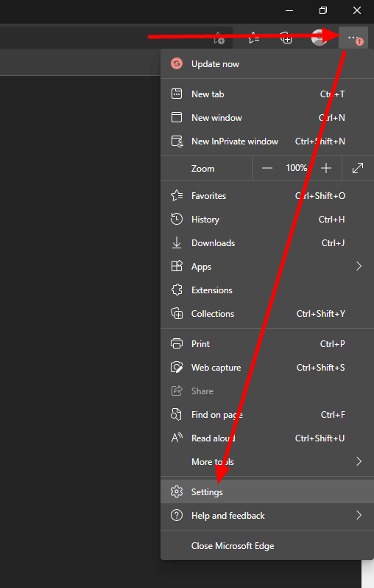Click the profile avatar icon
The image size is (374, 588).
coord(319,38)
